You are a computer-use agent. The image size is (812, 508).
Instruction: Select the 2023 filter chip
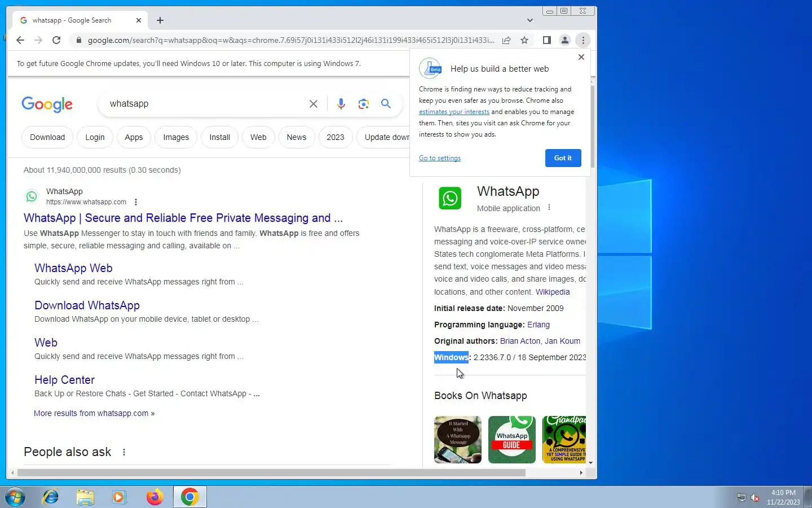coord(336,137)
